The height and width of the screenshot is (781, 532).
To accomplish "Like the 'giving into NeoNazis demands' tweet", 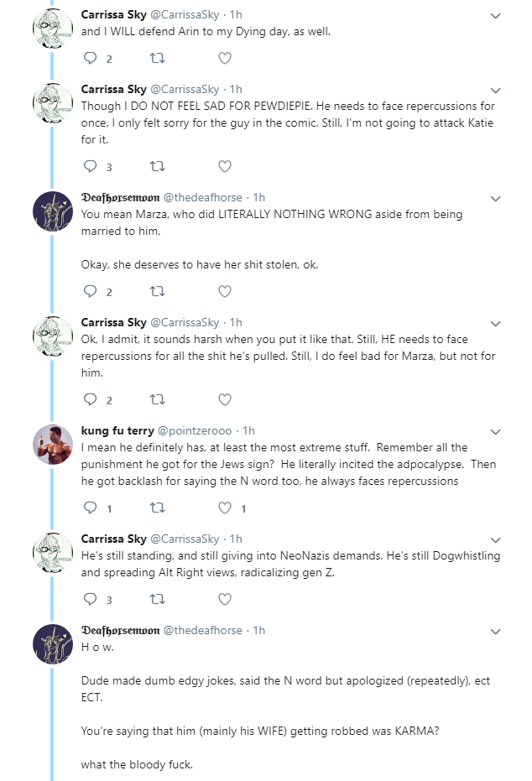I will click(225, 599).
